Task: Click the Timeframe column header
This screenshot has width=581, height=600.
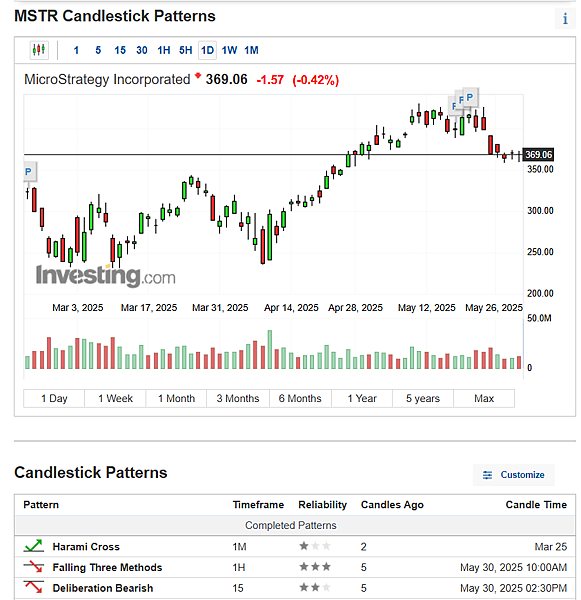Action: (x=258, y=505)
